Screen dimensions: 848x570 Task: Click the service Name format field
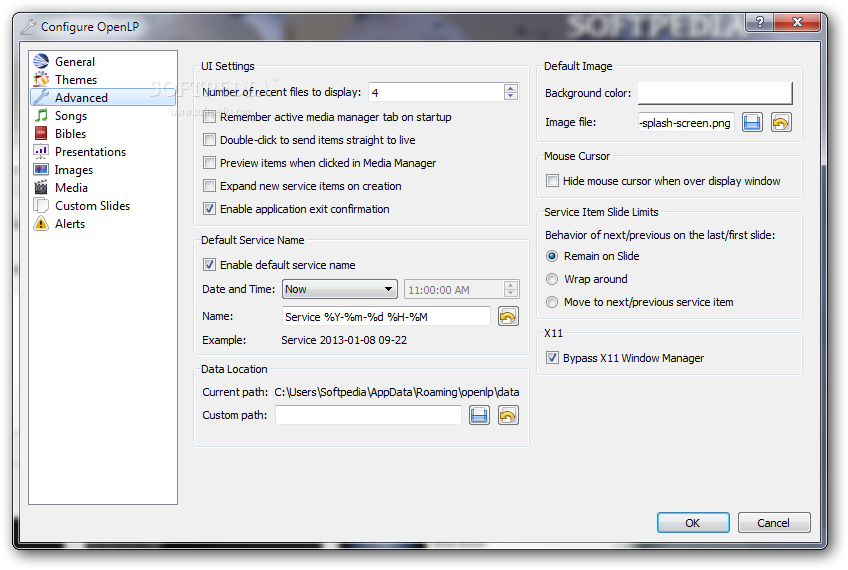386,317
